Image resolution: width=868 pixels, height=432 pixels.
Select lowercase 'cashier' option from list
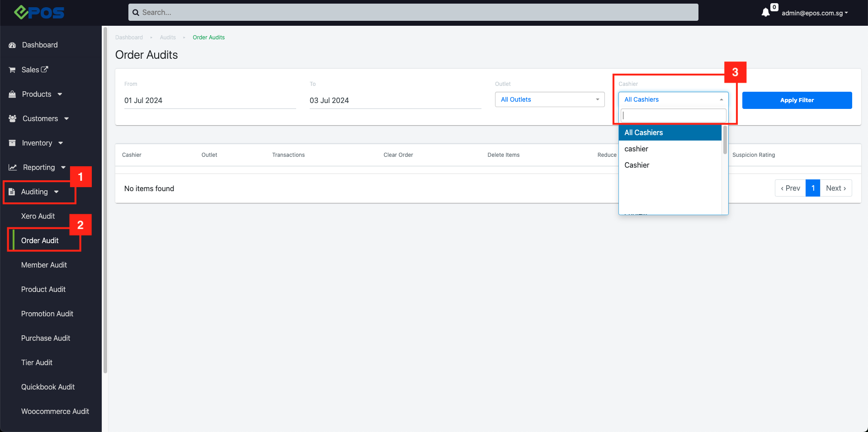pos(636,149)
